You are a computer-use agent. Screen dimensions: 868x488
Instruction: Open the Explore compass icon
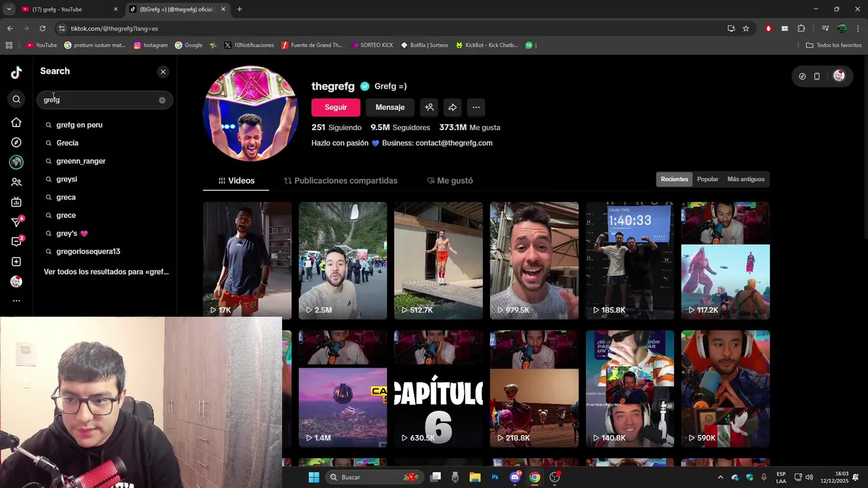[x=16, y=142]
